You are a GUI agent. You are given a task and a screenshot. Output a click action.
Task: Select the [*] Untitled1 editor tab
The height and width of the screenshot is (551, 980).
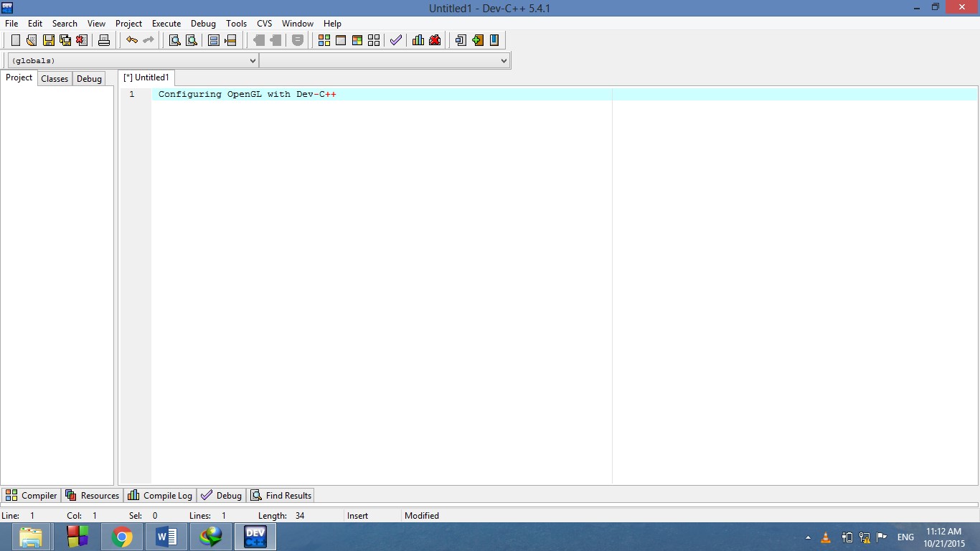pyautogui.click(x=146, y=77)
